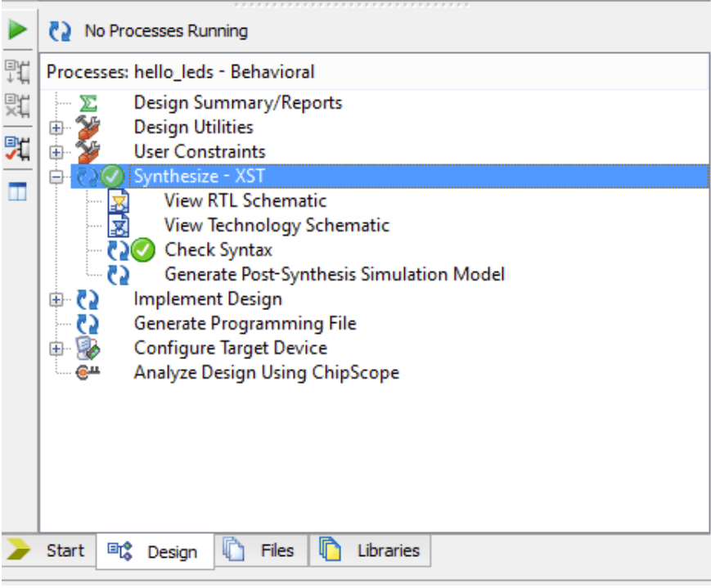This screenshot has width=711, height=588.
Task: Open the Libraries tab
Action: coord(370,550)
